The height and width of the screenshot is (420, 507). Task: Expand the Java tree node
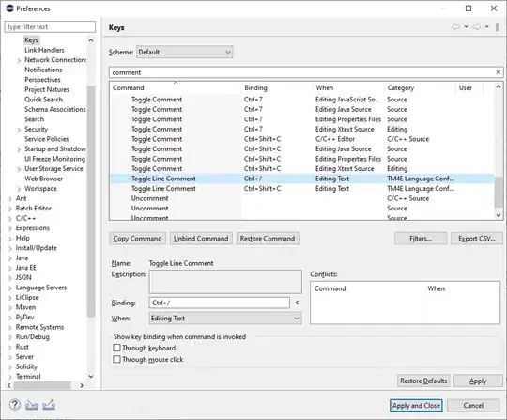pos(9,258)
